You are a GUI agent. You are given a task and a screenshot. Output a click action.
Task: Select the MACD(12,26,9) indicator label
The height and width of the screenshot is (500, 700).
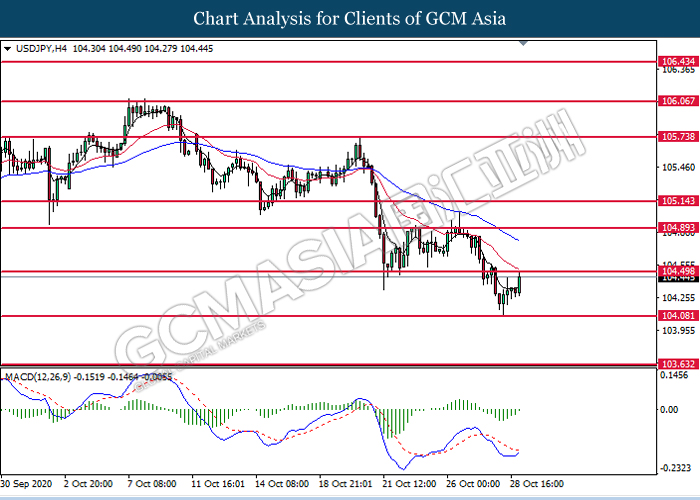click(x=38, y=377)
